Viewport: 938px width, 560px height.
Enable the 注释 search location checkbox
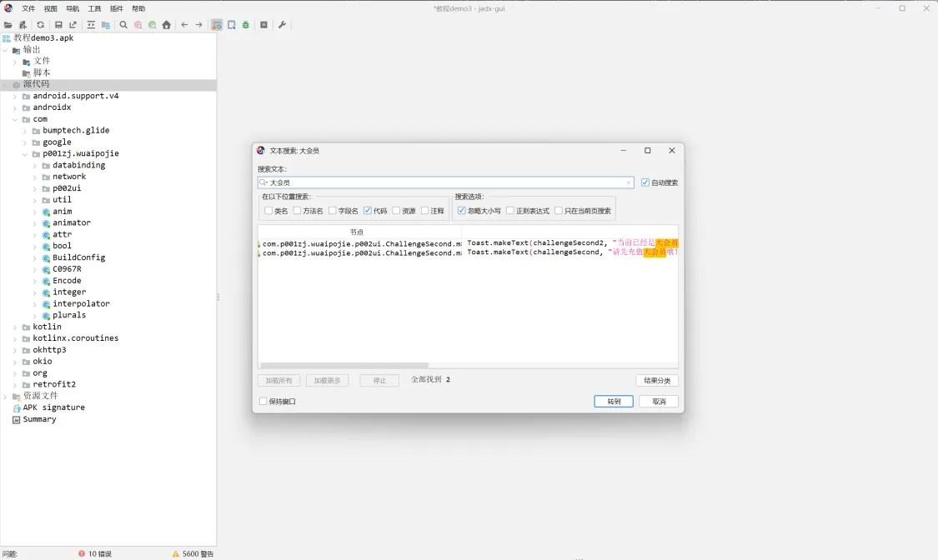[424, 210]
